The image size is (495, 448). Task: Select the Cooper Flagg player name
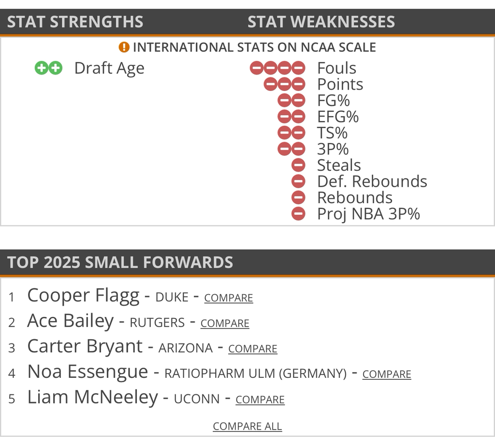click(83, 296)
